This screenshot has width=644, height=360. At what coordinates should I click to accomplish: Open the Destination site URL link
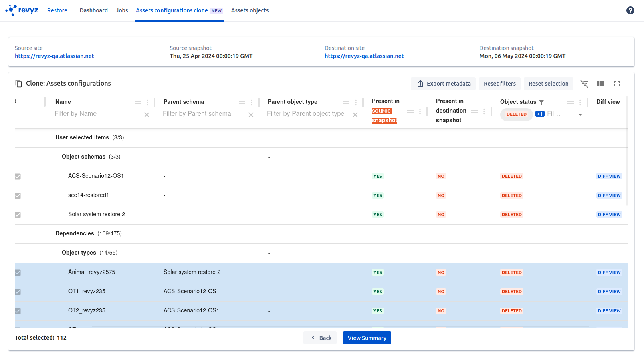click(x=364, y=56)
